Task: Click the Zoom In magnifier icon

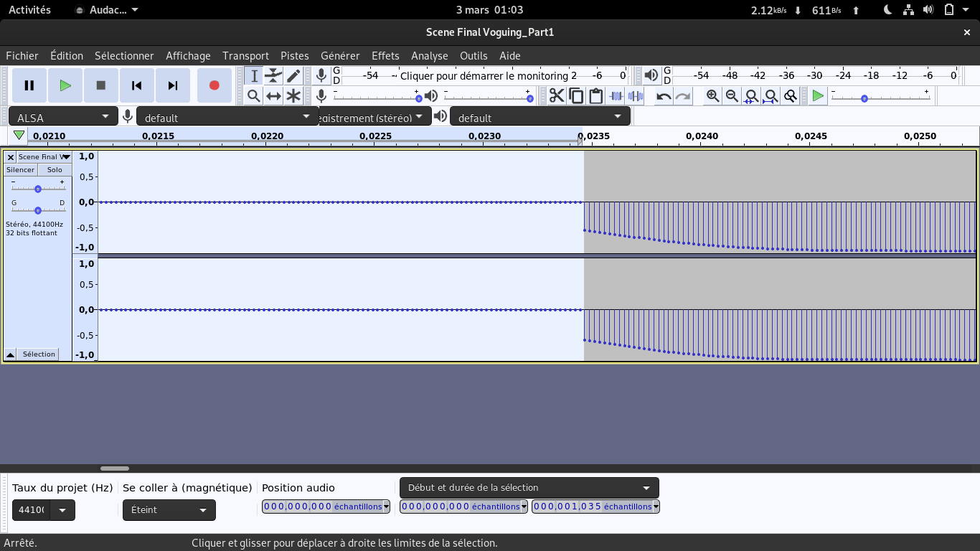Action: 712,96
